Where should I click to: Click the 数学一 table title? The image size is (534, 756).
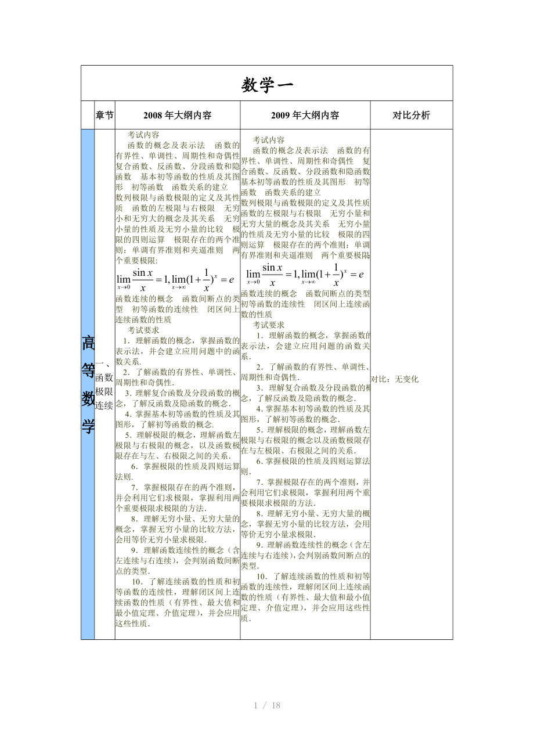click(x=266, y=85)
